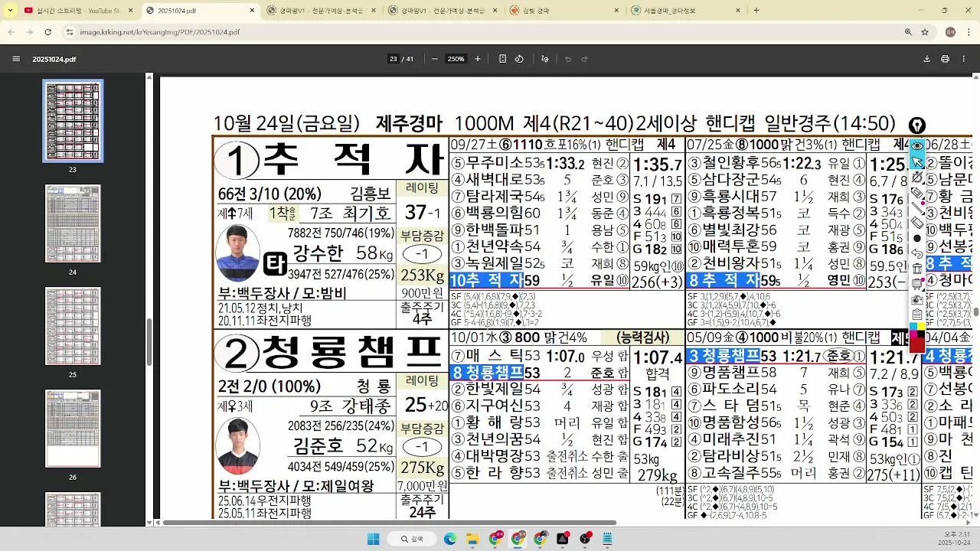
Task: Click the fit to page icon
Action: click(502, 59)
